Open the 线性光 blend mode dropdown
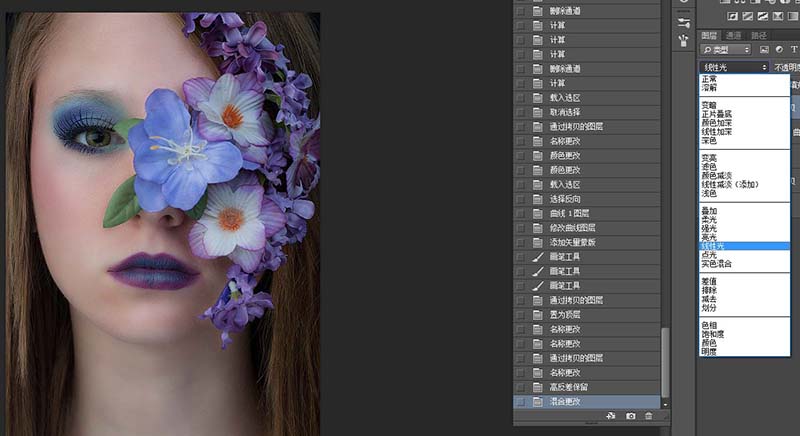 pyautogui.click(x=734, y=67)
